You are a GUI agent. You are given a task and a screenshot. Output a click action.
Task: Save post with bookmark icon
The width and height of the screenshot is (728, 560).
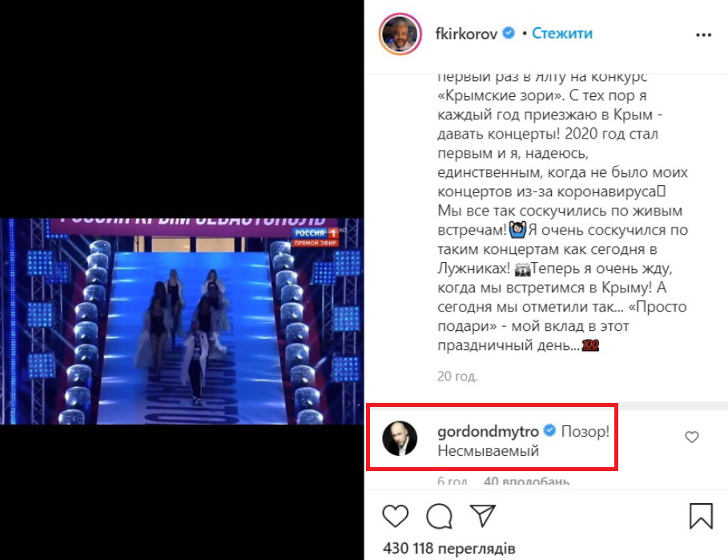click(x=701, y=516)
